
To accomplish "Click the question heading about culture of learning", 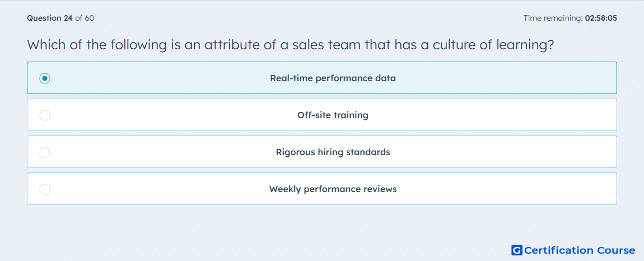I will (x=291, y=45).
